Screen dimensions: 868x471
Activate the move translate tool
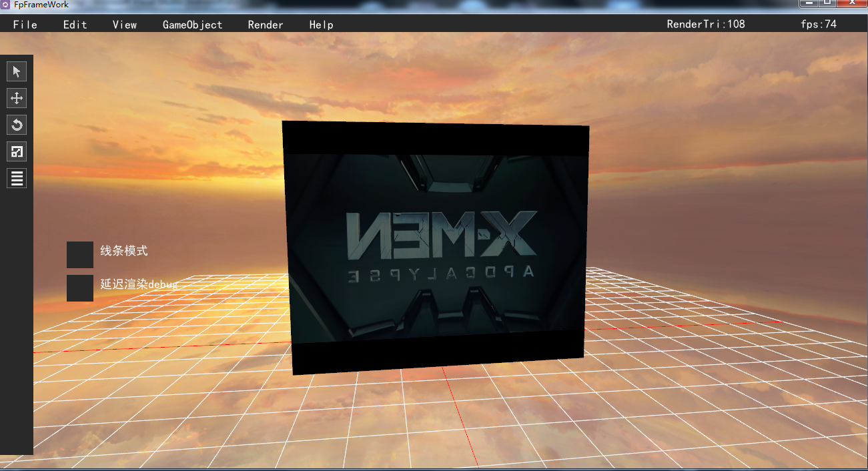(x=17, y=98)
